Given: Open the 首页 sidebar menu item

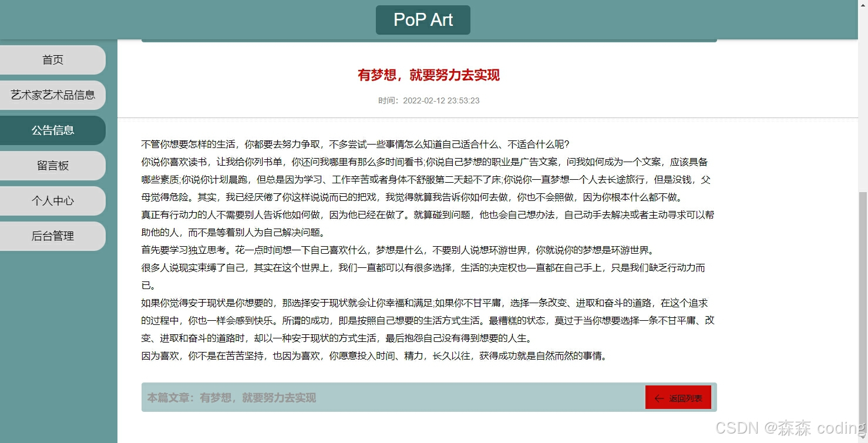Looking at the screenshot, I should (53, 60).
